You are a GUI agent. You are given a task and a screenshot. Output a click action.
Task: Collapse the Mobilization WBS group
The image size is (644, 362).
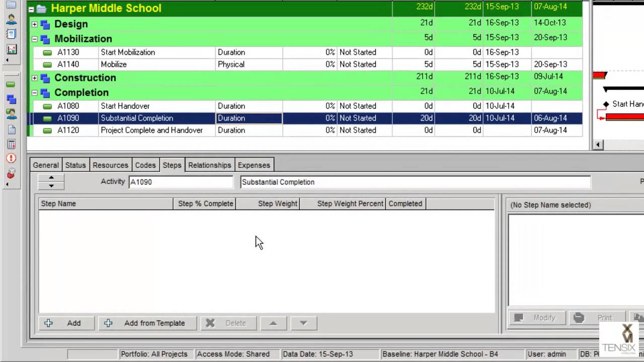coord(34,39)
